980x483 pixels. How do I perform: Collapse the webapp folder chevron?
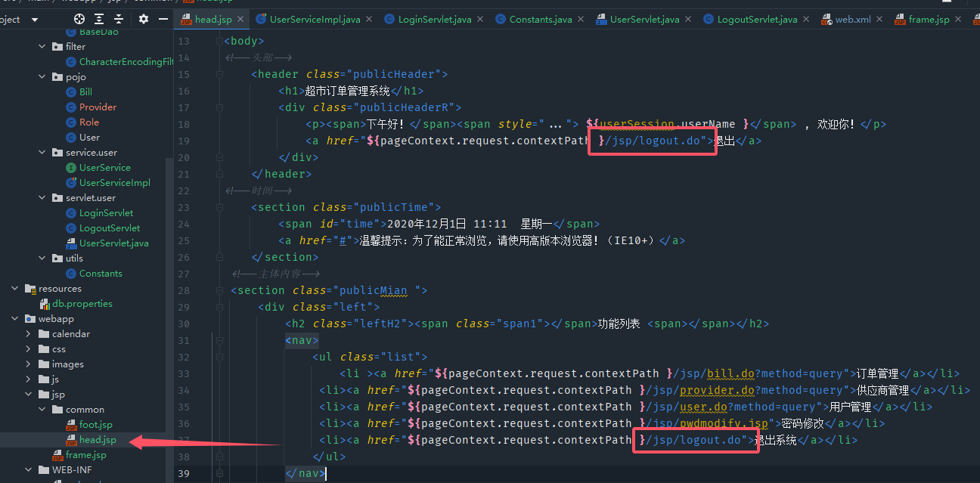click(15, 319)
